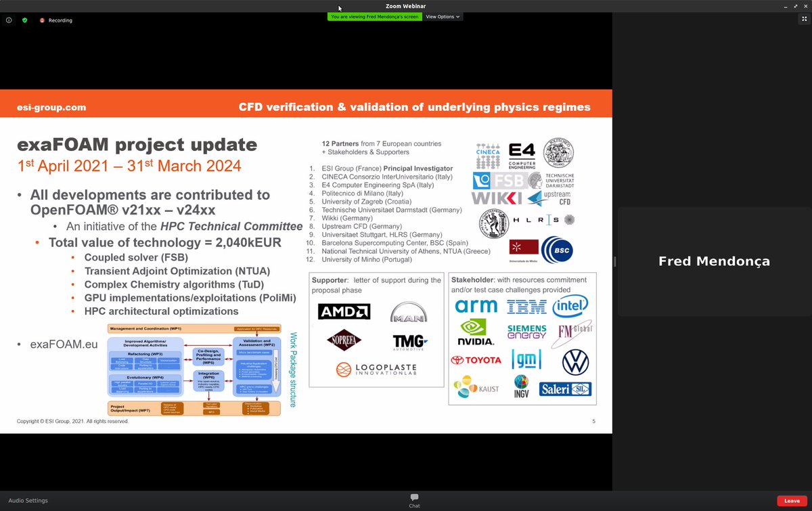
Task: Click the panel divider handle beside shared screen
Action: (x=615, y=261)
